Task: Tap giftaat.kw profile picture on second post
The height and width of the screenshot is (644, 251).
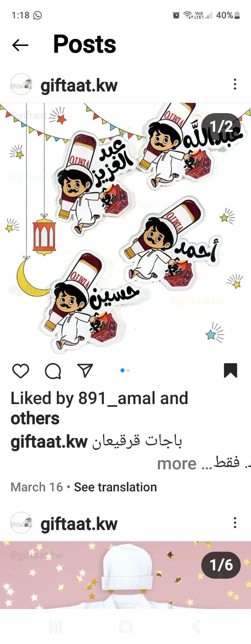Action: coord(21,523)
